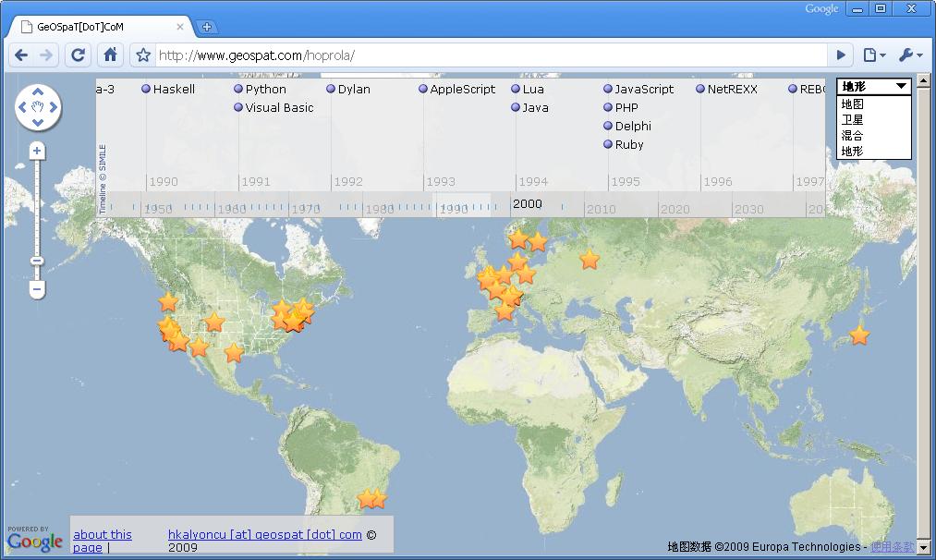Click the star marker over Japan
Image resolution: width=936 pixels, height=560 pixels.
point(859,335)
